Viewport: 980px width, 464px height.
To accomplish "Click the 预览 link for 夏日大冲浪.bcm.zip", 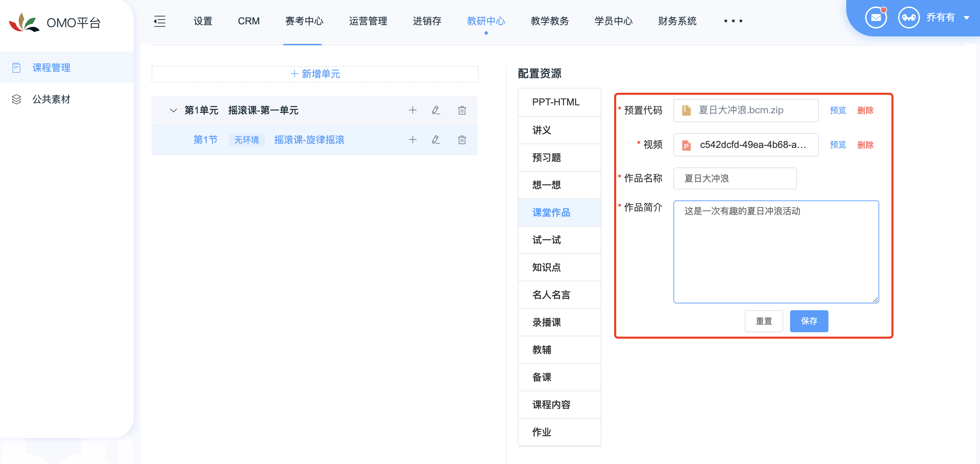I will 837,110.
